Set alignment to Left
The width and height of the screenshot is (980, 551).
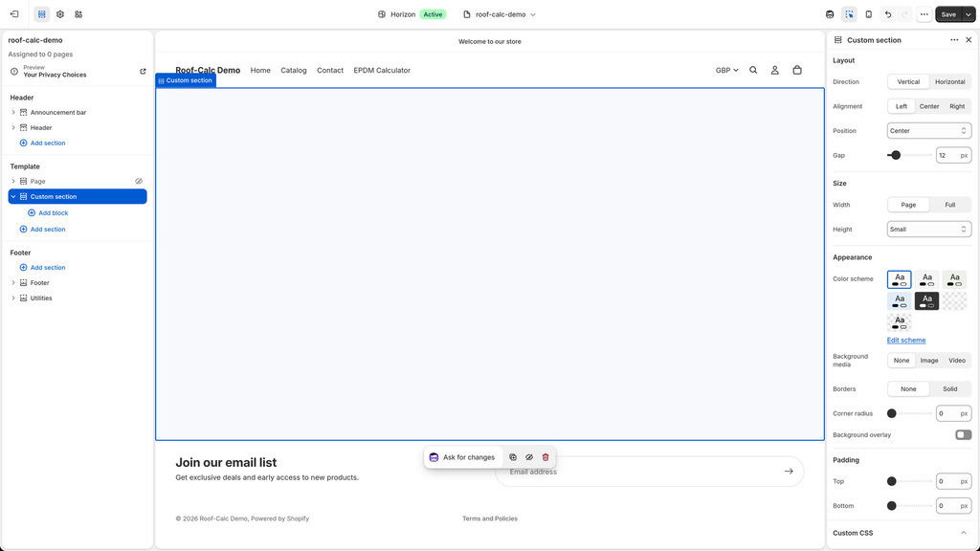tap(902, 106)
